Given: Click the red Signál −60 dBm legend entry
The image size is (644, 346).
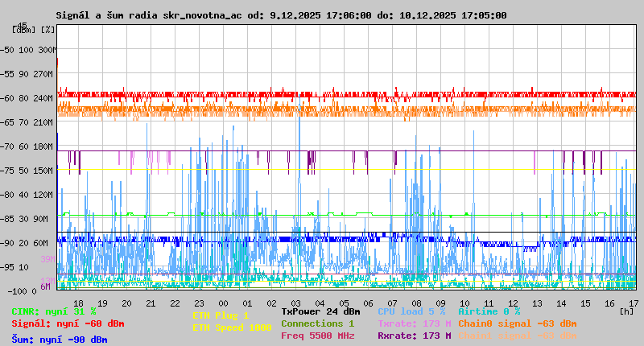Looking at the screenshot, I should 68,323.
